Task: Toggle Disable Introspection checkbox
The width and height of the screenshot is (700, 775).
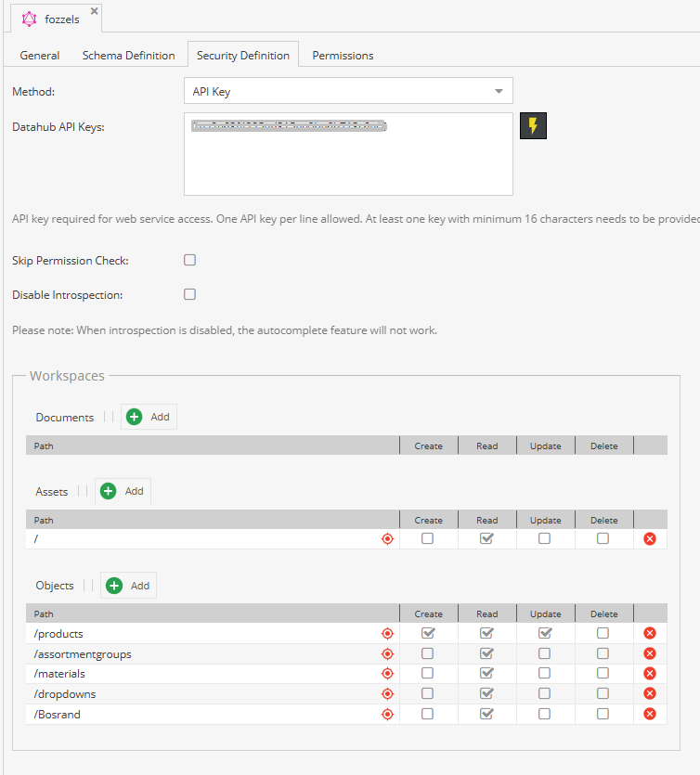Action: (189, 294)
